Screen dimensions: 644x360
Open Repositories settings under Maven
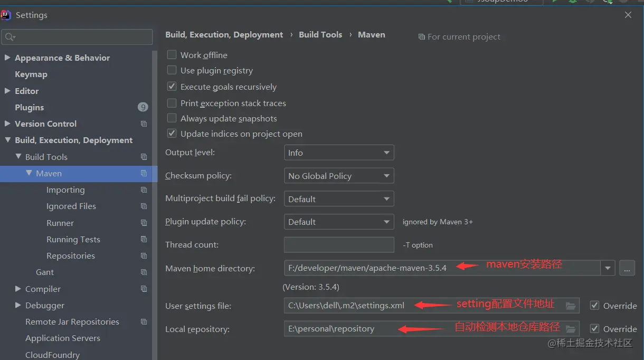pyautogui.click(x=71, y=255)
